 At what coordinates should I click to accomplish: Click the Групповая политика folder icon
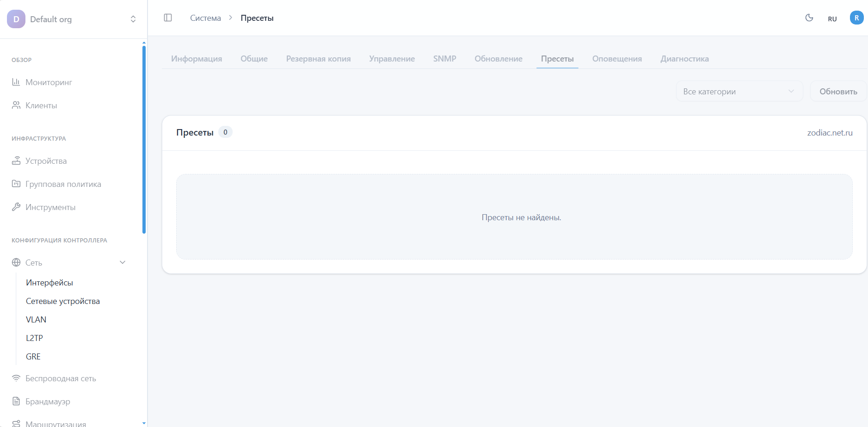tap(16, 184)
